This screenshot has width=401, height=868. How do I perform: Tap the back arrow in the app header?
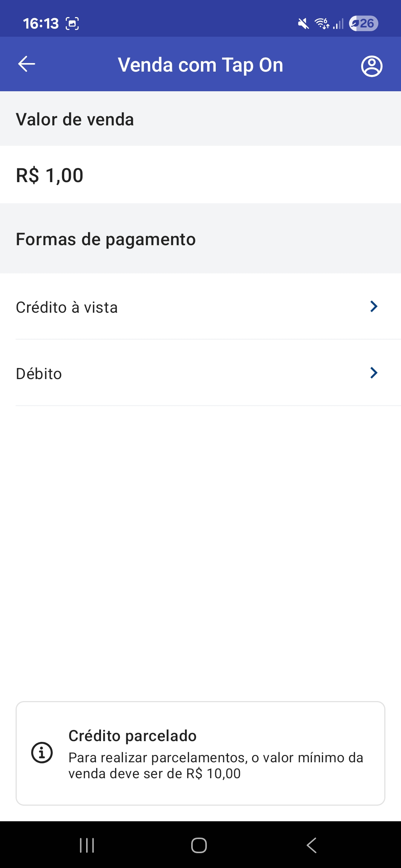pos(27,64)
